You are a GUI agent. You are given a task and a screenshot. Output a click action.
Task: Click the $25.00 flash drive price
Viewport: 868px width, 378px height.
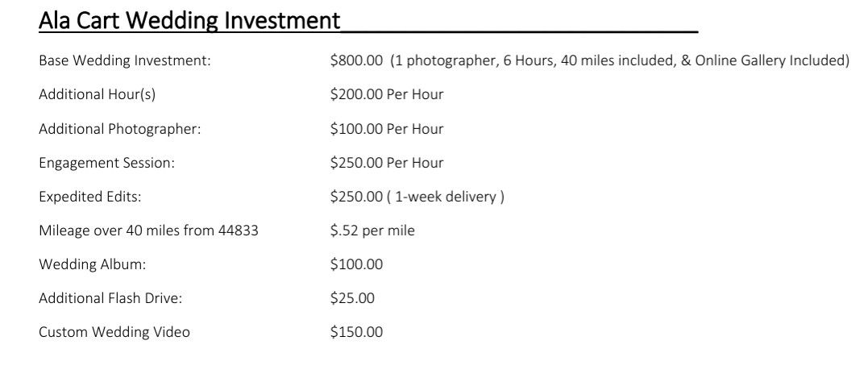click(352, 298)
